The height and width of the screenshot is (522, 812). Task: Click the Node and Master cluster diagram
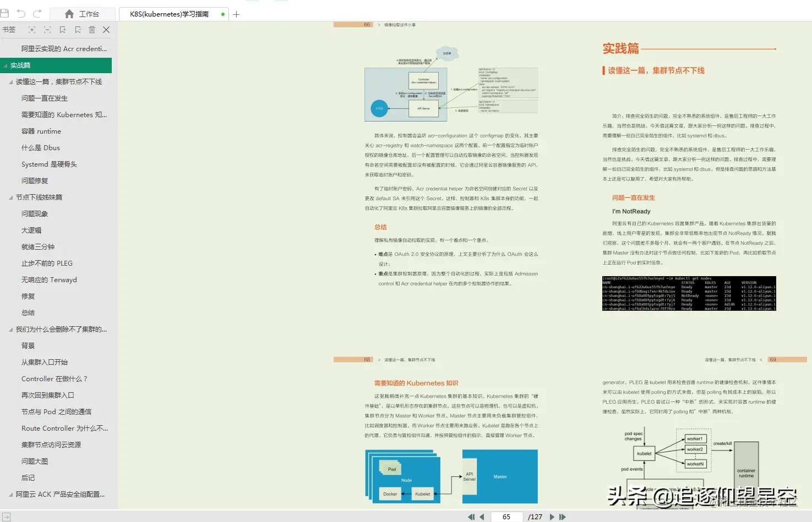(x=451, y=476)
